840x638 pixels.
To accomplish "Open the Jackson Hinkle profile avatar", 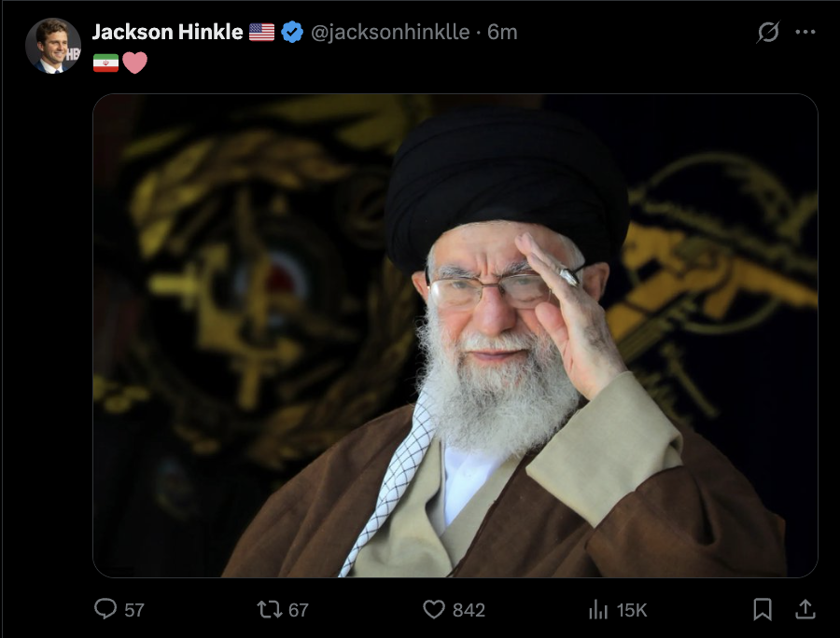I will click(52, 46).
